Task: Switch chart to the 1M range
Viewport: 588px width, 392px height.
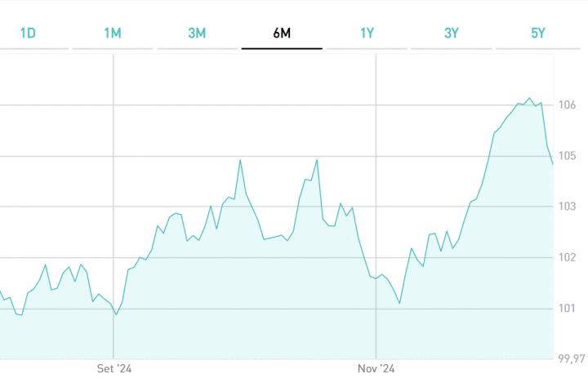Action: click(113, 33)
